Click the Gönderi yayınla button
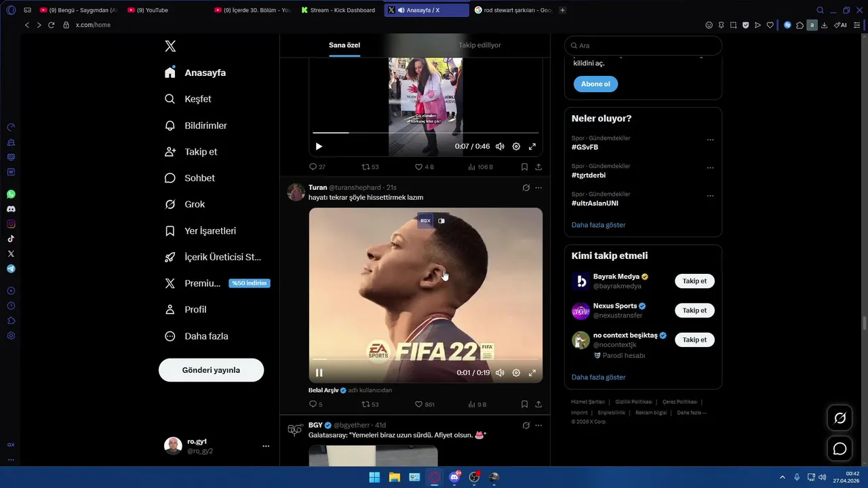The height and width of the screenshot is (488, 868). tap(211, 370)
